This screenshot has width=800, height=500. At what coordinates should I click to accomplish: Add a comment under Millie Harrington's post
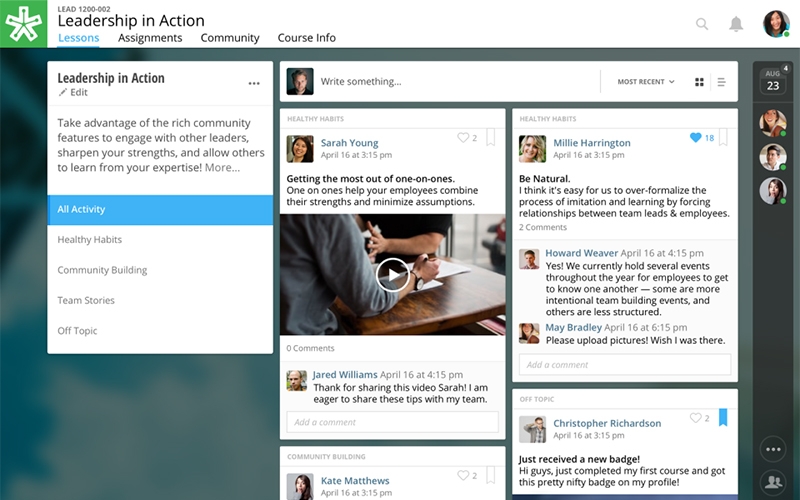coord(625,365)
